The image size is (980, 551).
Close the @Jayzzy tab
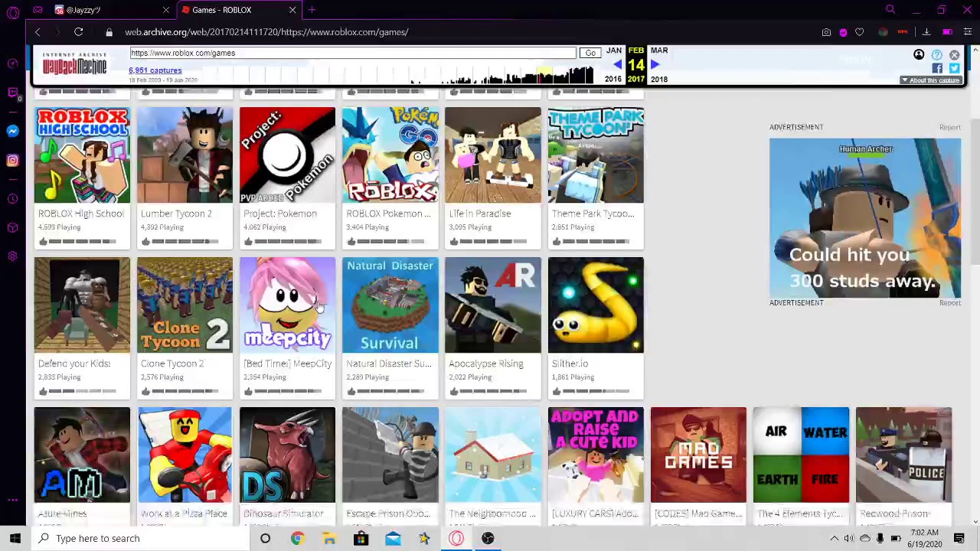point(166,10)
